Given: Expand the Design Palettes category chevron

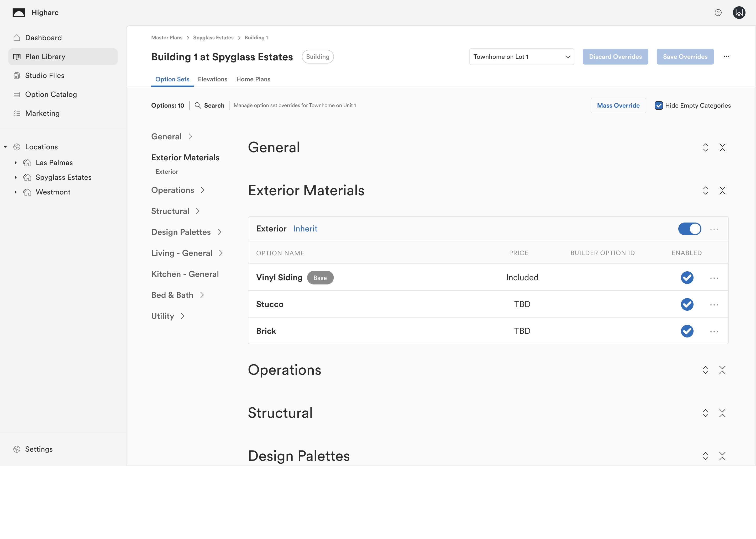Looking at the screenshot, I should 219,232.
